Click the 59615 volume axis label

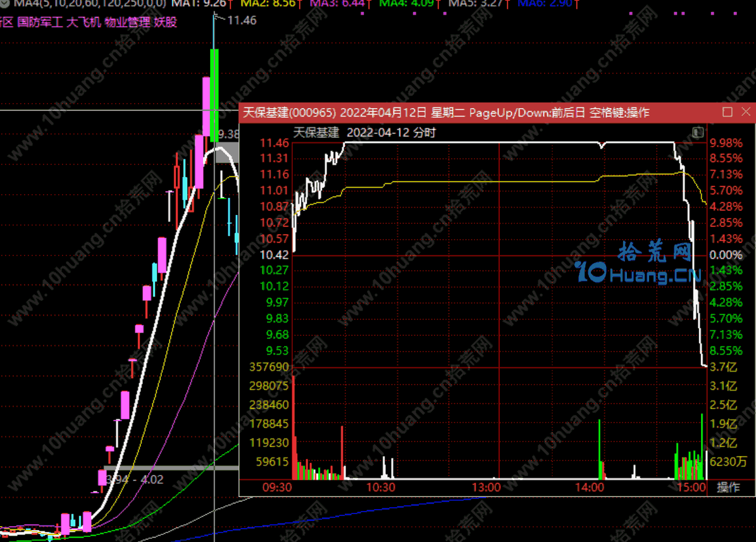point(272,462)
